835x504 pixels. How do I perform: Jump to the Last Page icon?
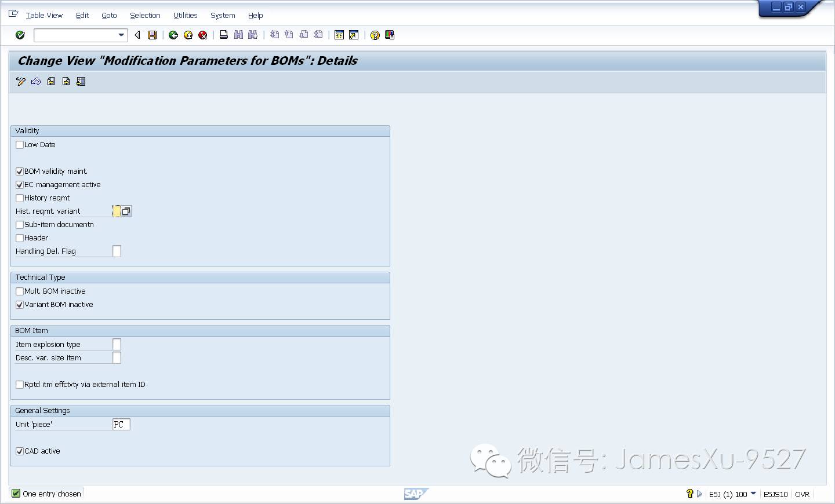[318, 35]
